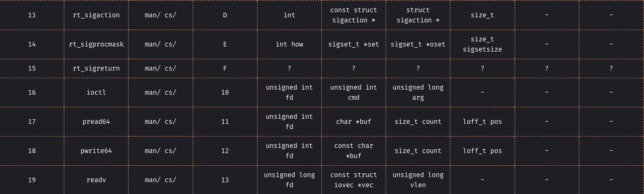
Task: Click the ioctl syscall name cell
Action: point(96,93)
